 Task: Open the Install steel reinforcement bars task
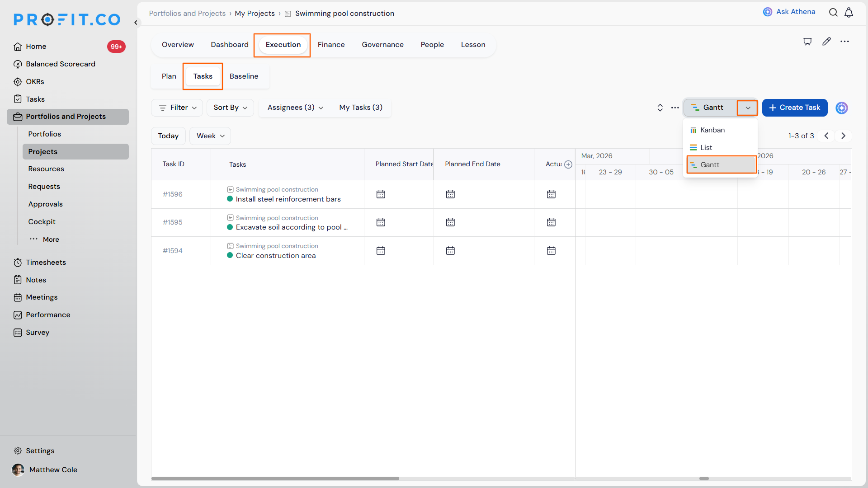coord(288,199)
